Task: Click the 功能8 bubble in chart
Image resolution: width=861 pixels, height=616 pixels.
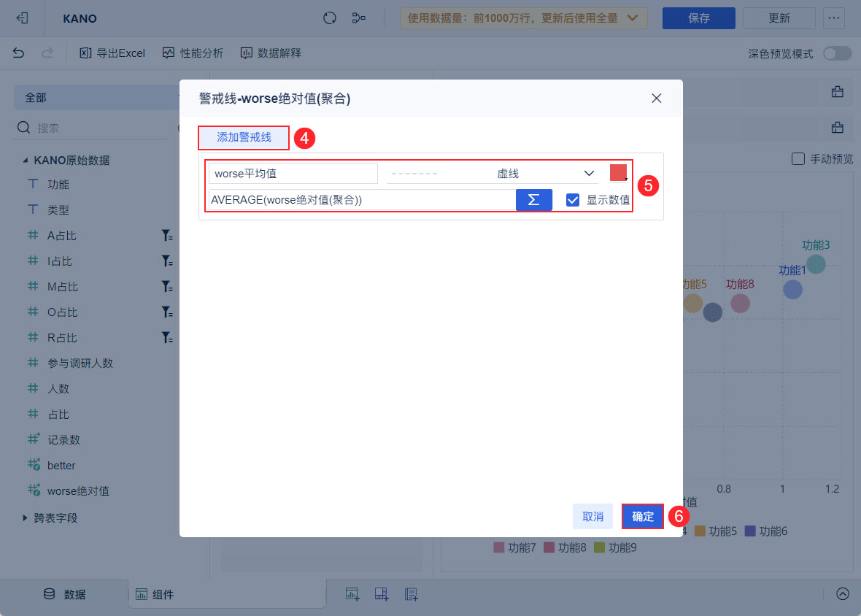Action: (x=740, y=304)
